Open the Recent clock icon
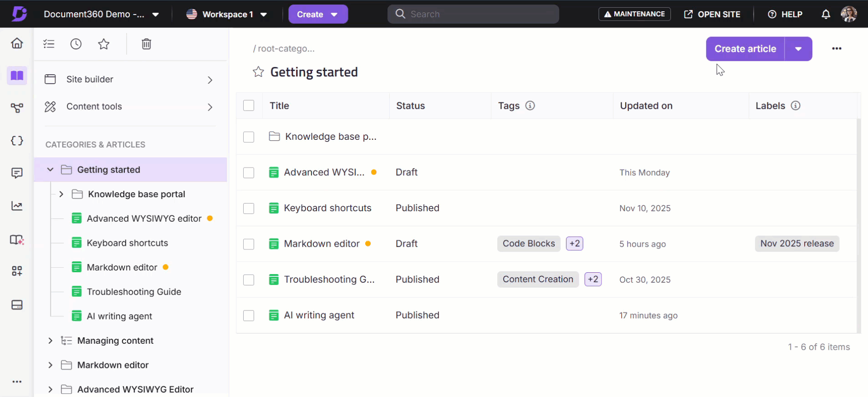This screenshot has height=397, width=868. (76, 44)
